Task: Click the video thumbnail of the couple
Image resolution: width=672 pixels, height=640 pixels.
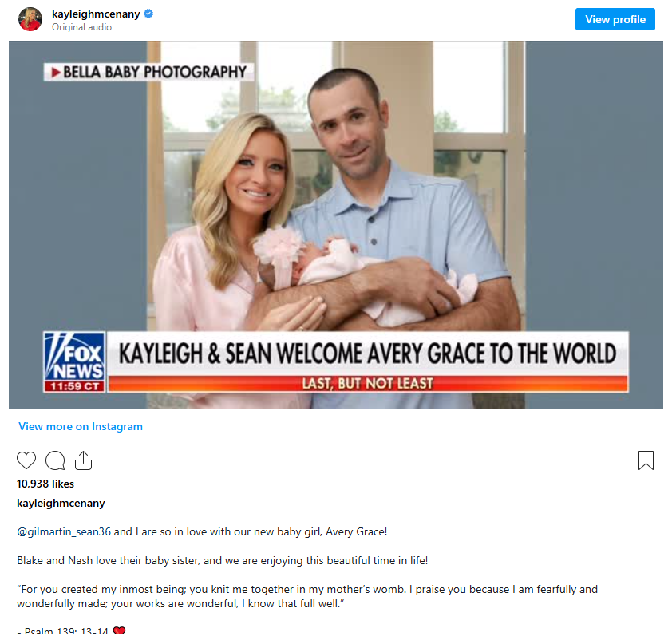Action: [x=336, y=224]
